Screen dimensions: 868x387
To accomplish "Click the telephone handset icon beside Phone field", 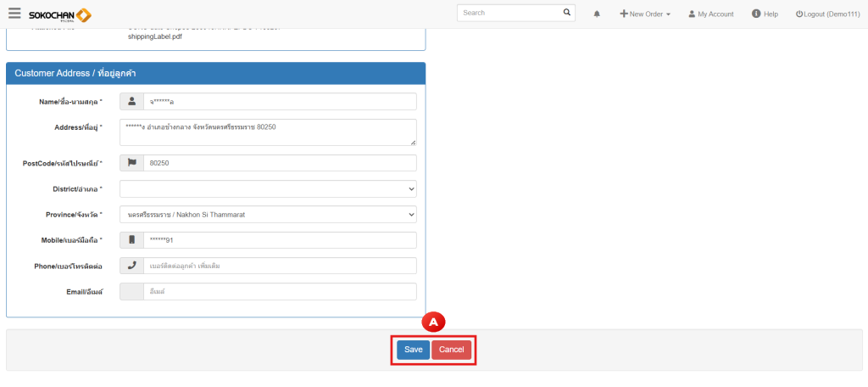I will click(x=131, y=266).
